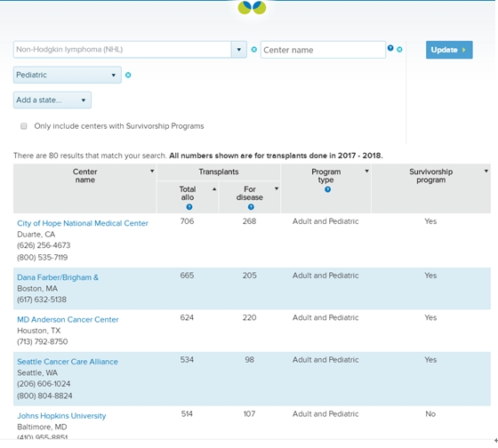Click the Update button
Screen dimensions: 498x448
(449, 50)
